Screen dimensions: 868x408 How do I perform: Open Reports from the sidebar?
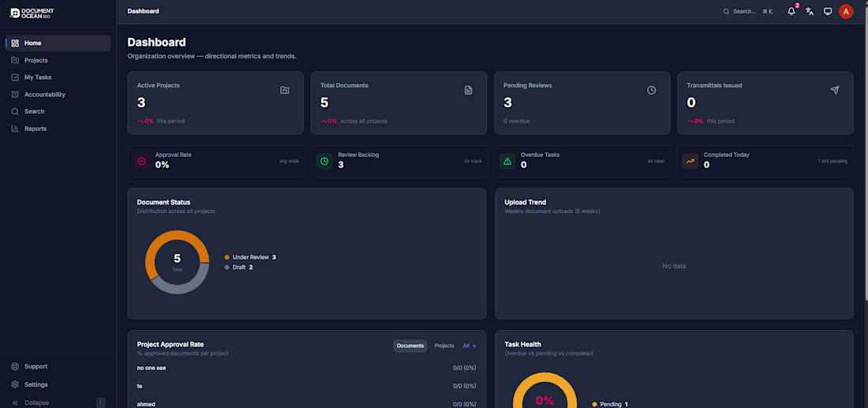(x=58, y=129)
